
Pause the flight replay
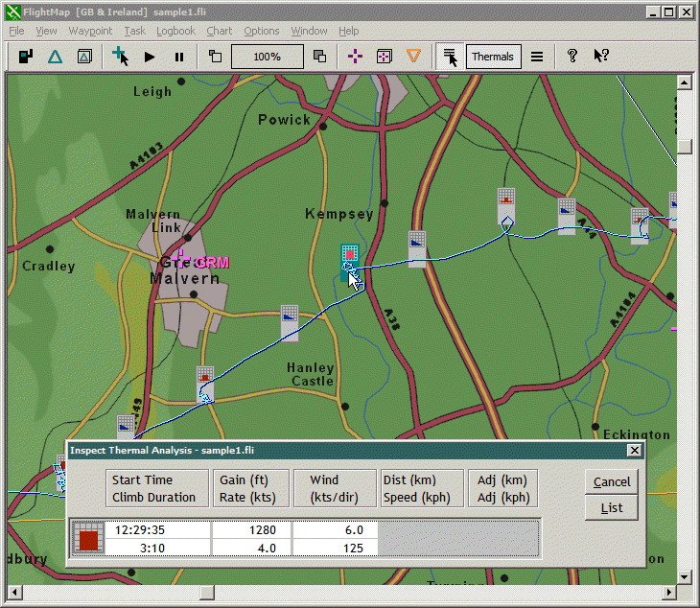(x=178, y=57)
